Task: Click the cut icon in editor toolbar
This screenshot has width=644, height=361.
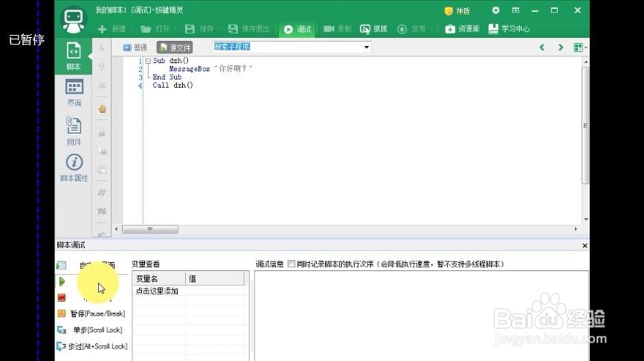Action: pos(102,132)
